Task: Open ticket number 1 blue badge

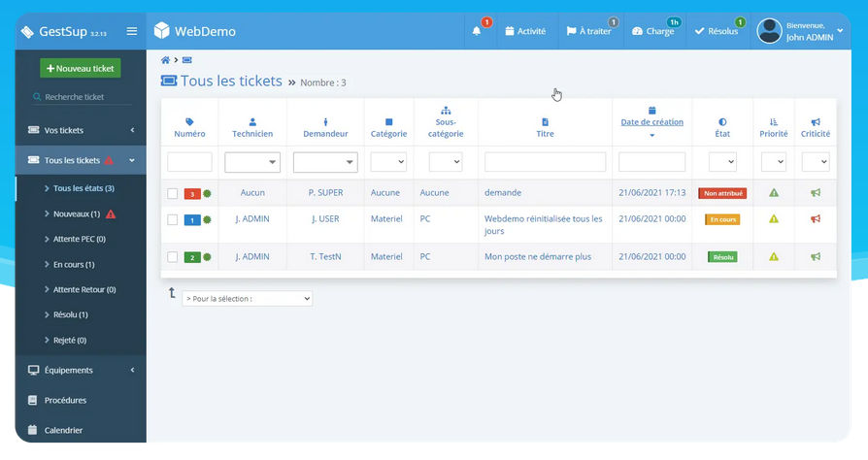Action: (192, 220)
